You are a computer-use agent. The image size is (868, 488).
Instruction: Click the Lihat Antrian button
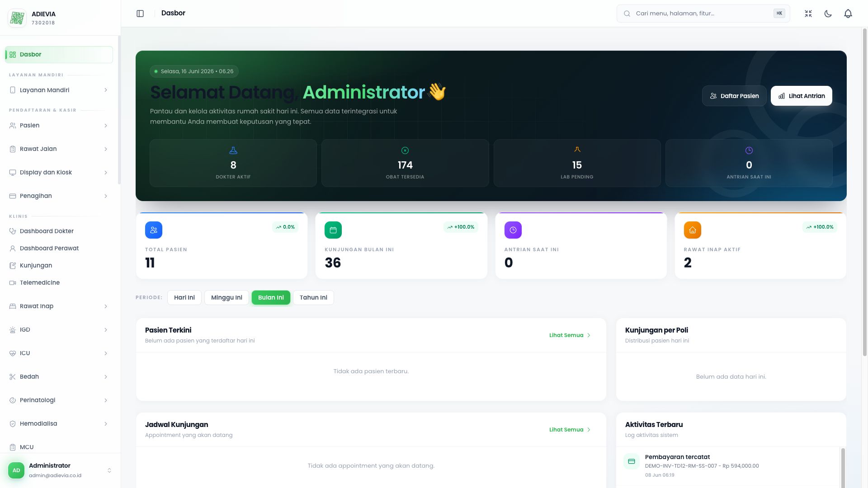[801, 96]
